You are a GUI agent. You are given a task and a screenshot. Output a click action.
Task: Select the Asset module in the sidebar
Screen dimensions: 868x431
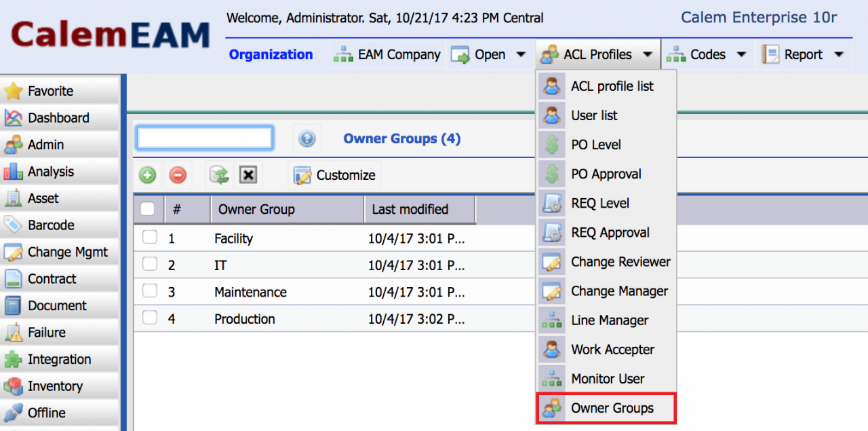click(59, 198)
